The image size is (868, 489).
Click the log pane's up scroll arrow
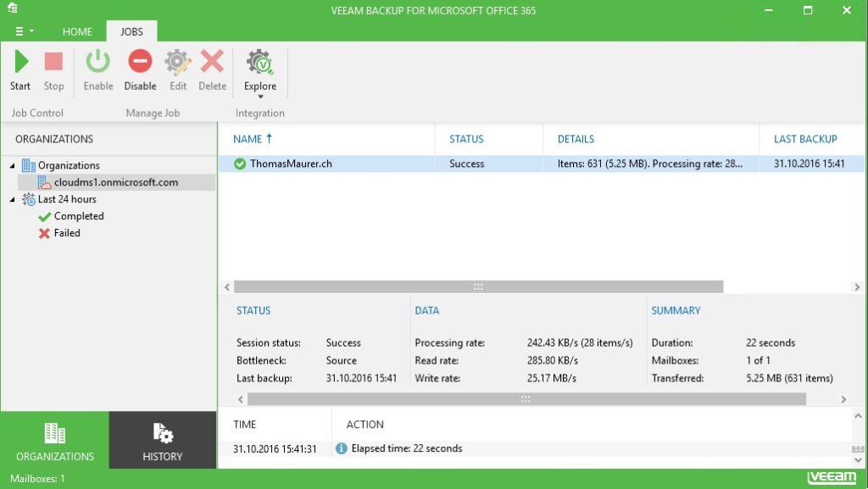click(858, 416)
